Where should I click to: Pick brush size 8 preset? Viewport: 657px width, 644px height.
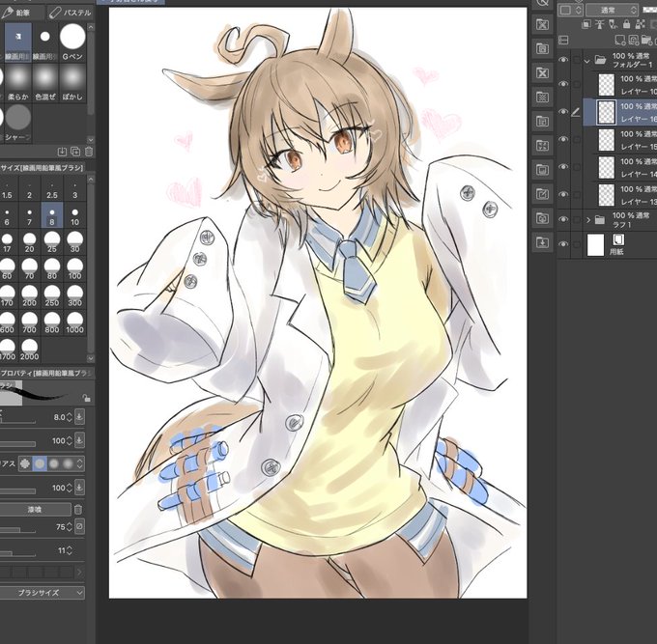52,215
